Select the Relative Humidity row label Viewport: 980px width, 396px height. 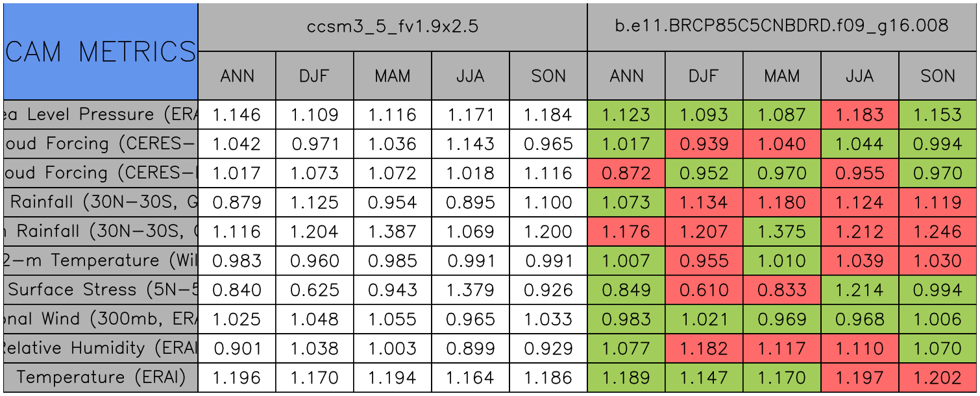point(101,348)
